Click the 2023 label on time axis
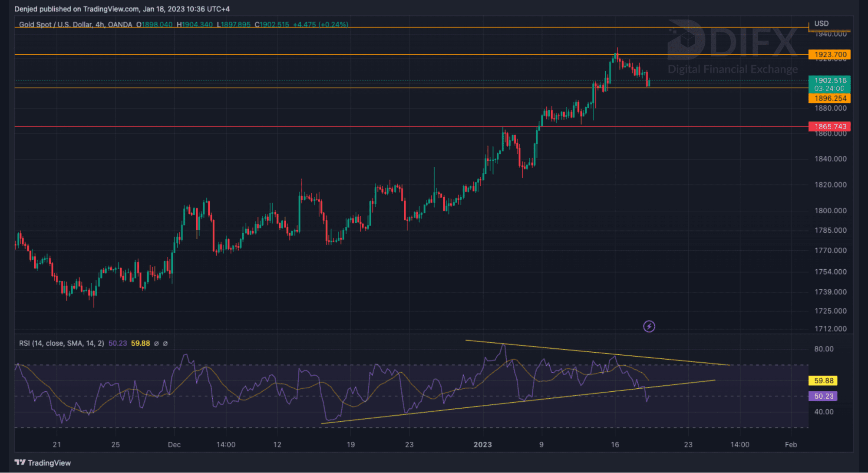The image size is (868, 473). click(482, 445)
